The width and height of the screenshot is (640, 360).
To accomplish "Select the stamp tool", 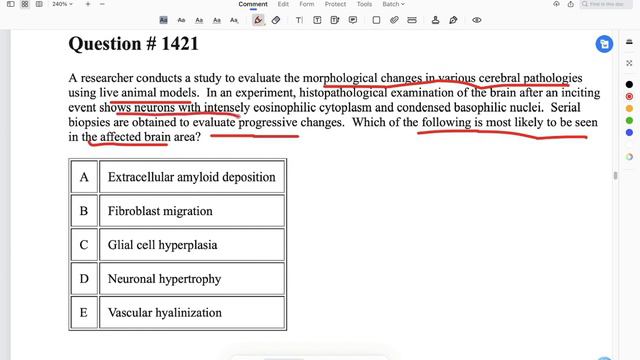I will click(x=436, y=20).
